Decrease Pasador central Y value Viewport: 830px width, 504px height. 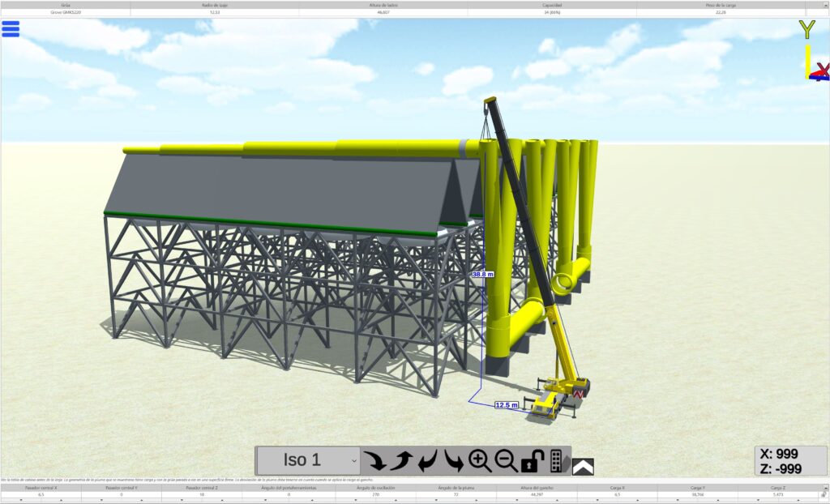pos(101,500)
